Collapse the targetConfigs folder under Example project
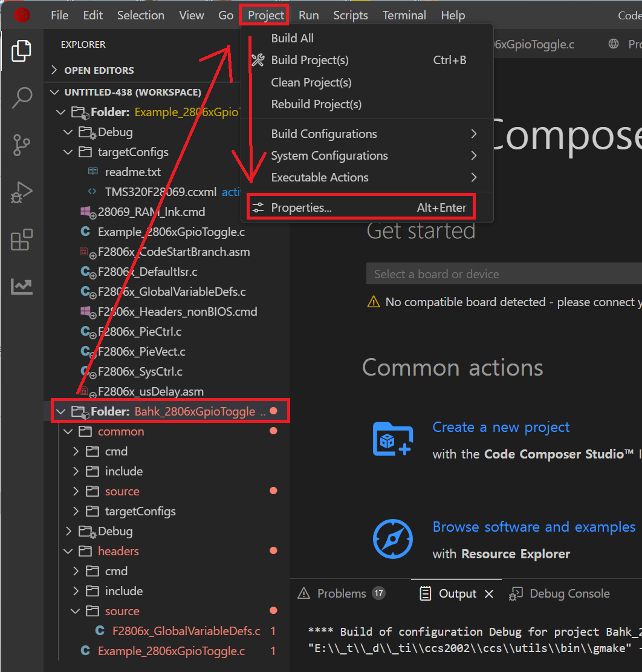This screenshot has width=642, height=672. click(x=68, y=152)
